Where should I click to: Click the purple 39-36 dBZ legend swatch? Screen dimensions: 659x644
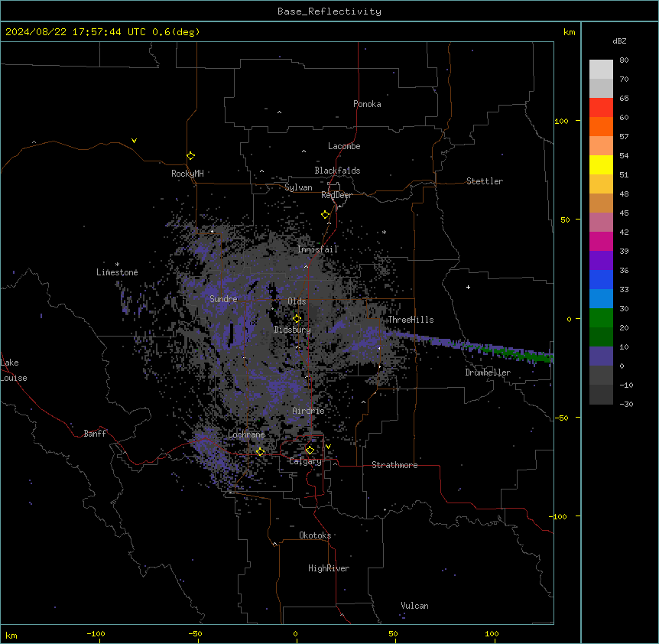[x=601, y=261]
